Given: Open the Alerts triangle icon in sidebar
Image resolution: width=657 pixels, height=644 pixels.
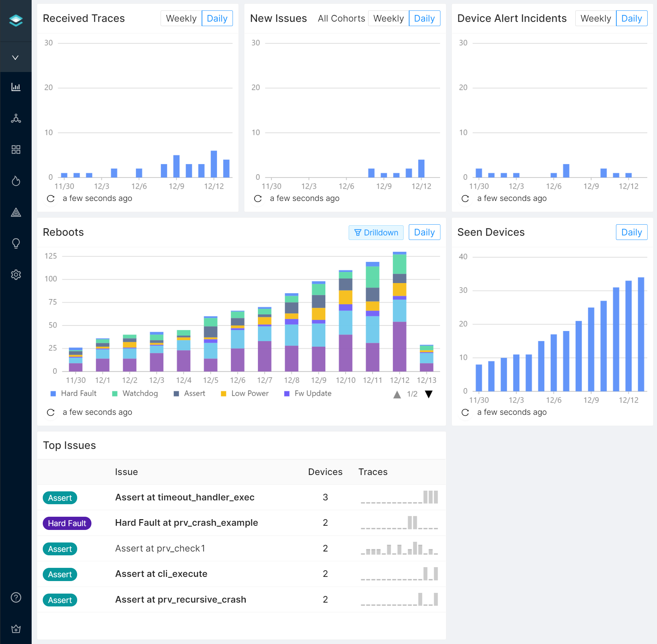Looking at the screenshot, I should point(16,212).
